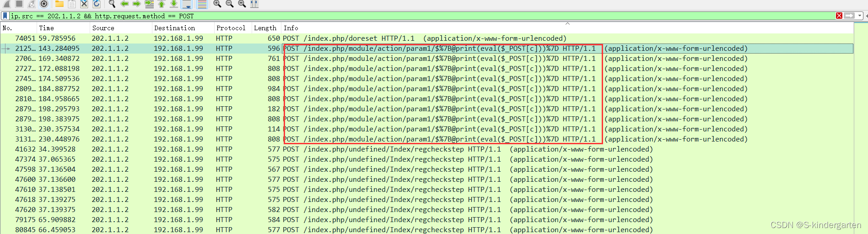The image size is (868, 234).
Task: Select packet number 79175
Action: (426, 220)
